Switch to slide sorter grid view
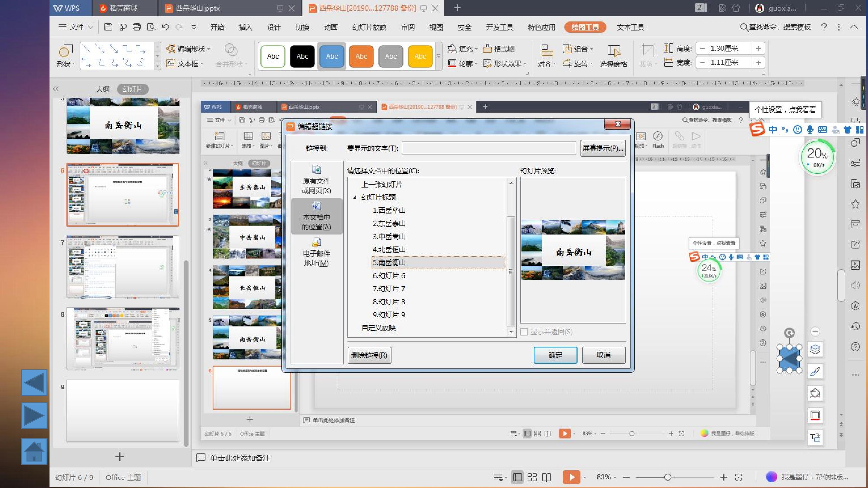This screenshot has height=488, width=868. (532, 477)
